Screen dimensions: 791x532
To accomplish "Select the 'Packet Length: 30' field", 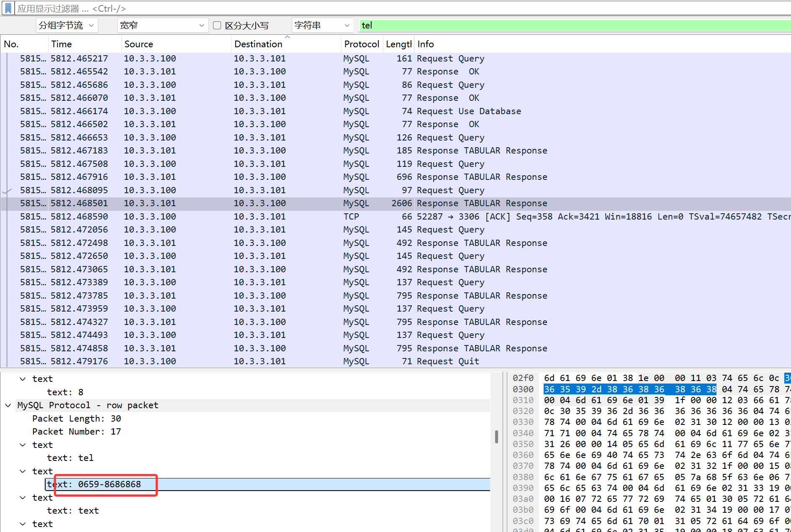I will tap(77, 419).
